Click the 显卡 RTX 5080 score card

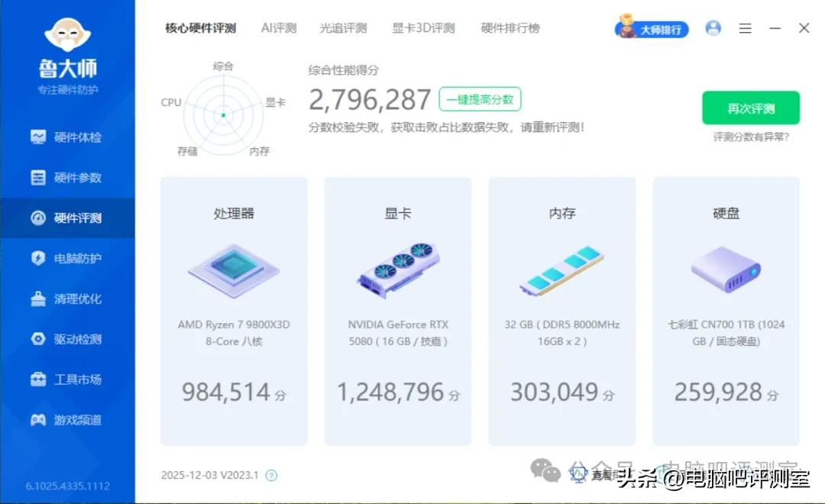[398, 312]
